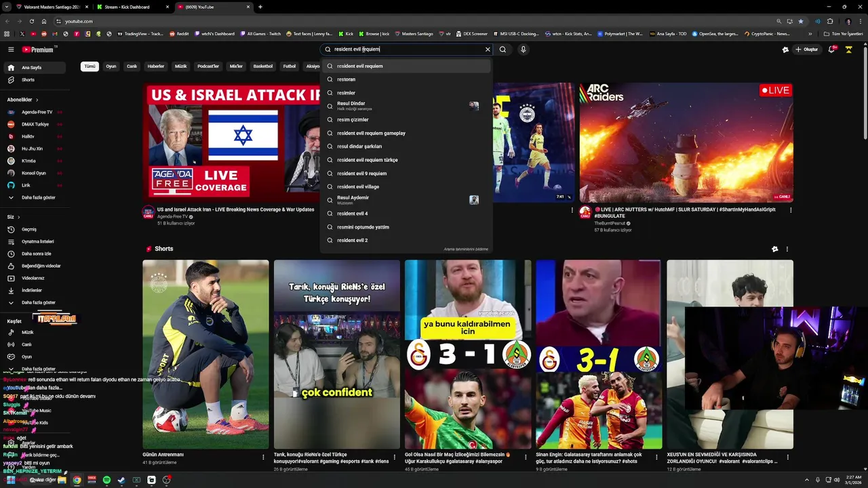Clear the search box with the X

[488, 49]
